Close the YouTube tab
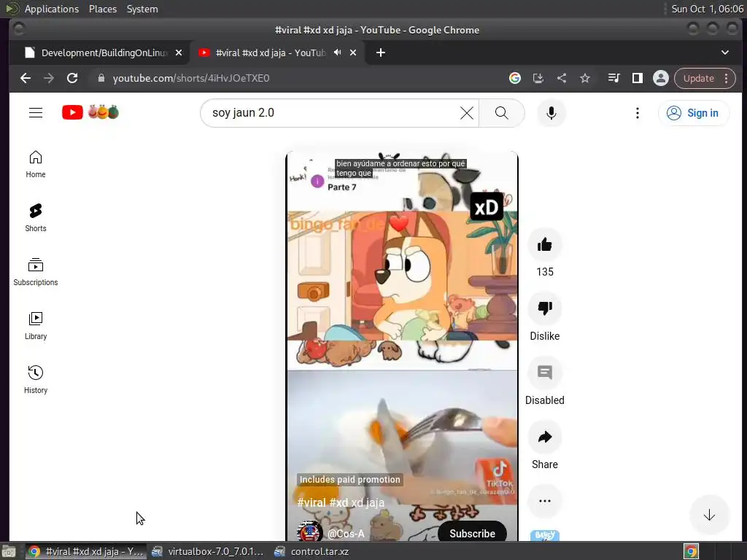This screenshot has height=560, width=747. coord(353,52)
